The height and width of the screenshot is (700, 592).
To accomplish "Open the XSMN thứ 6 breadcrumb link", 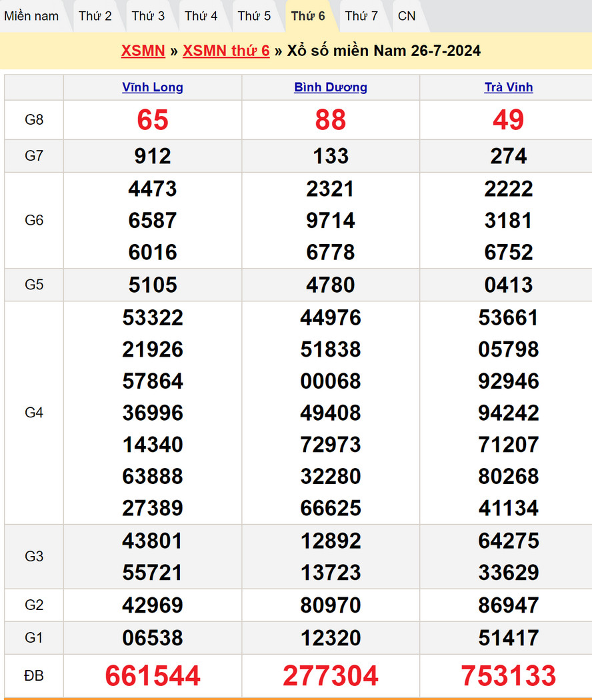I will (226, 51).
